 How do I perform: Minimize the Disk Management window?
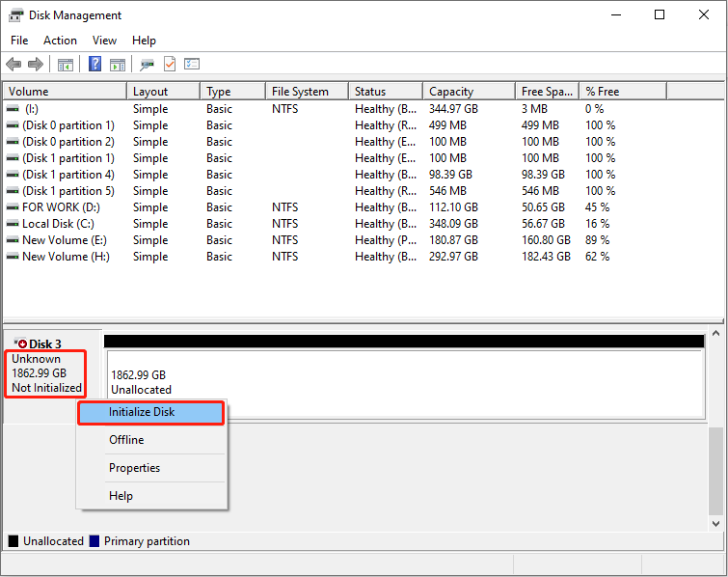[616, 14]
